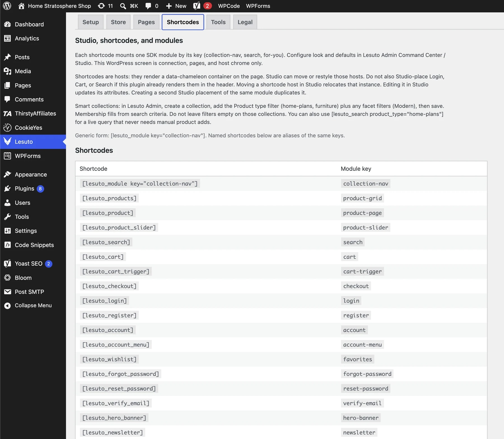Image resolution: width=504 pixels, height=439 pixels.
Task: Click the Analytics sidebar icon
Action: point(8,38)
